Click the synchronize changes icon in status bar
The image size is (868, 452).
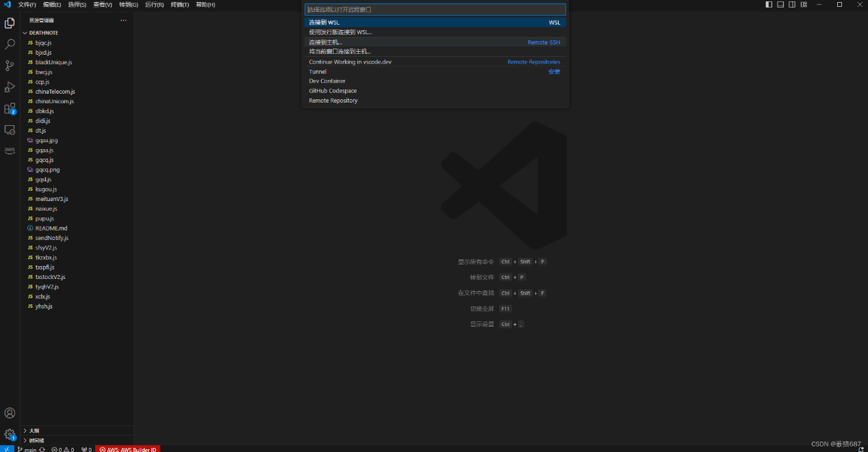pos(42,449)
